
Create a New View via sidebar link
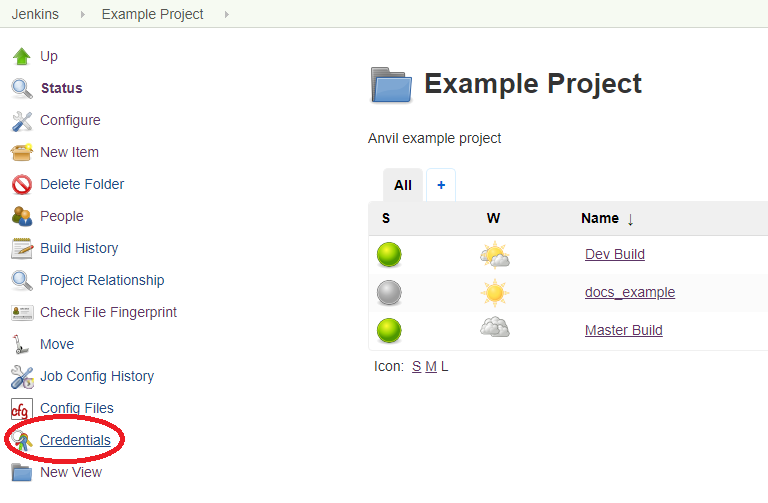(x=71, y=472)
